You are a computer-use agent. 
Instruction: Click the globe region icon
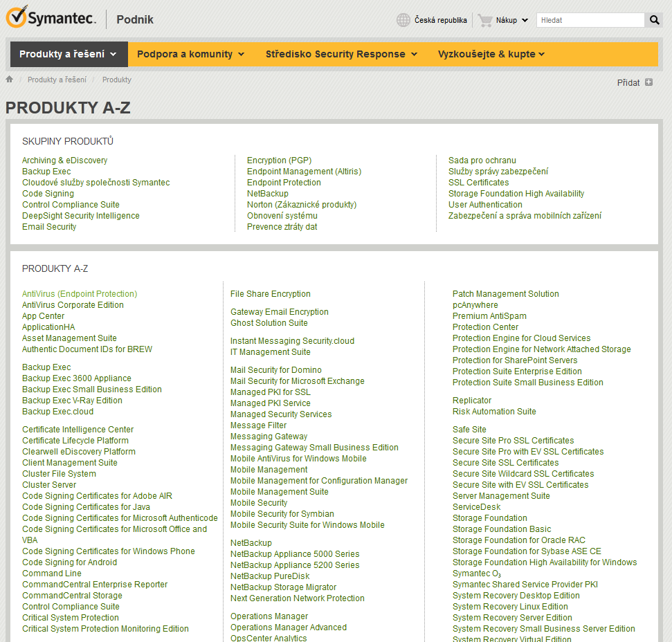coord(403,19)
